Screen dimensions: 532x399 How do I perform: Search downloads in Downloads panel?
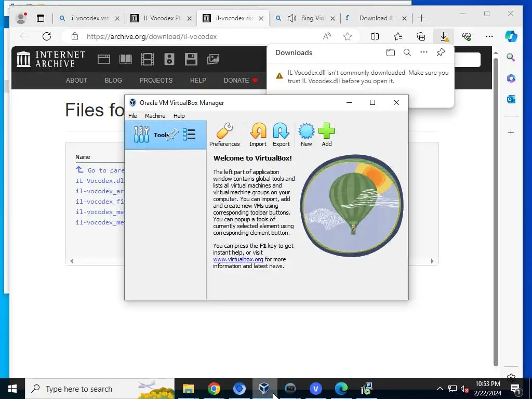coord(407,52)
